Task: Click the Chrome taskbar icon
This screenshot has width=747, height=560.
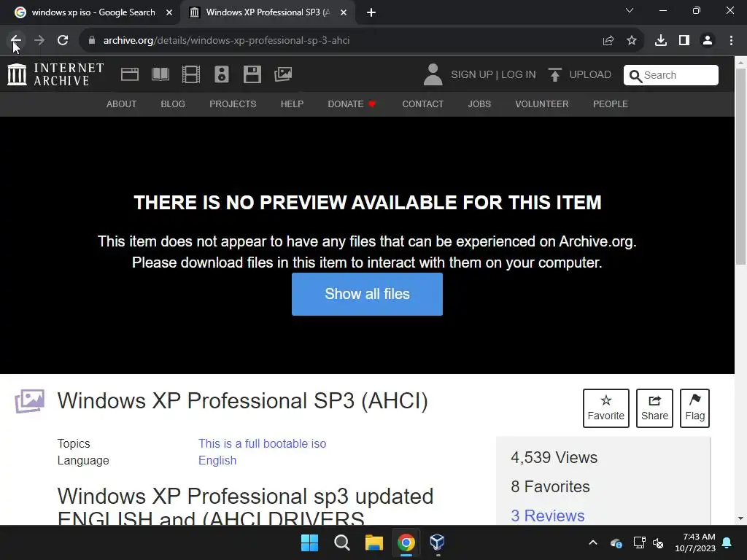Action: pos(406,542)
